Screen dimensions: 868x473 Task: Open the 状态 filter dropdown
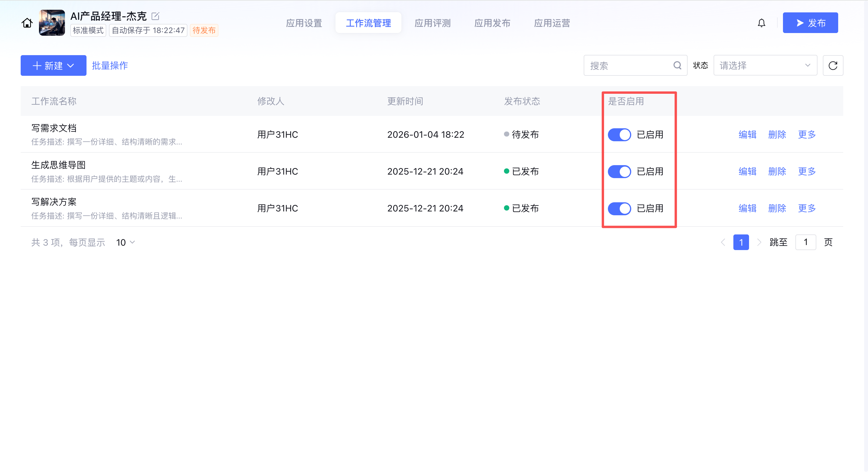765,65
